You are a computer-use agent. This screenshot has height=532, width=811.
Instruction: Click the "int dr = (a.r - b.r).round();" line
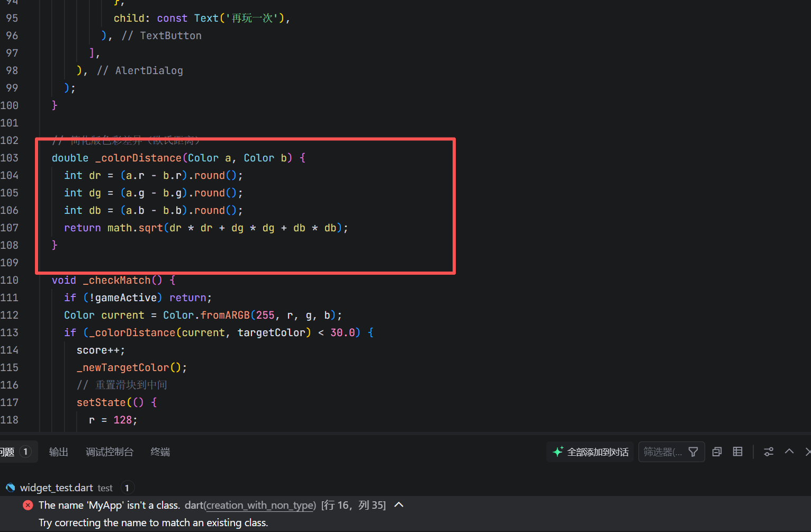pyautogui.click(x=154, y=175)
